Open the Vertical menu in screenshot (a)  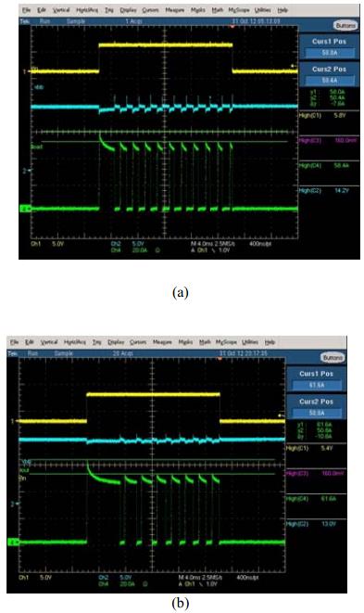coord(61,10)
